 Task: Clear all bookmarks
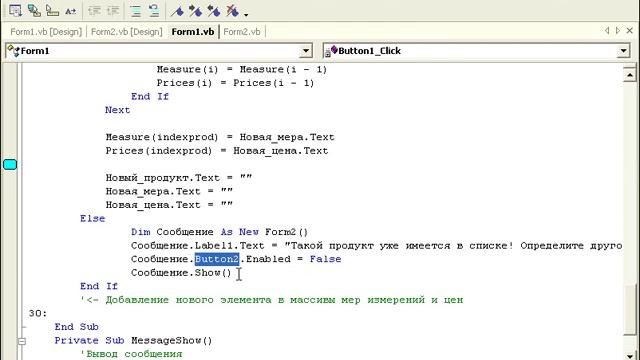point(232,11)
